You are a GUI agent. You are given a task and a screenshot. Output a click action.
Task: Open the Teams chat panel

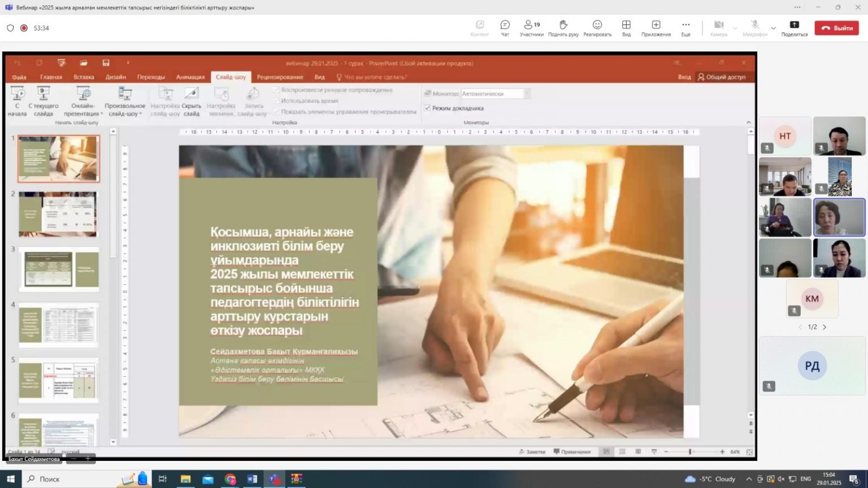[505, 28]
